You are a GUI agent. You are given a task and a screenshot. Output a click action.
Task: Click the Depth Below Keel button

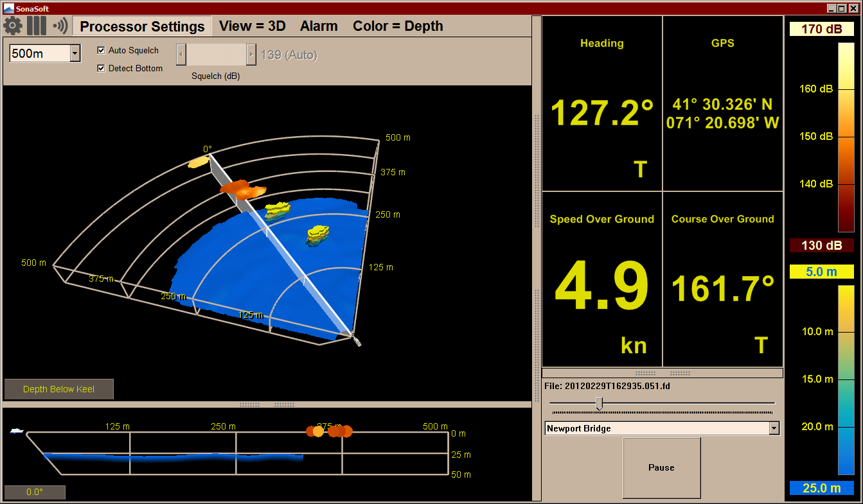(x=58, y=389)
